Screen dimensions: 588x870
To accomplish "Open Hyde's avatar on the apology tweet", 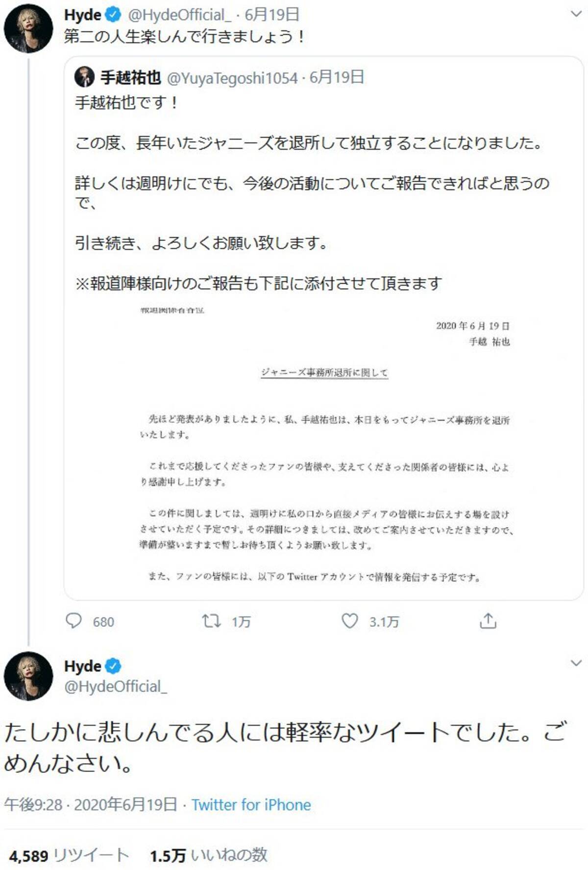I will coord(28,677).
